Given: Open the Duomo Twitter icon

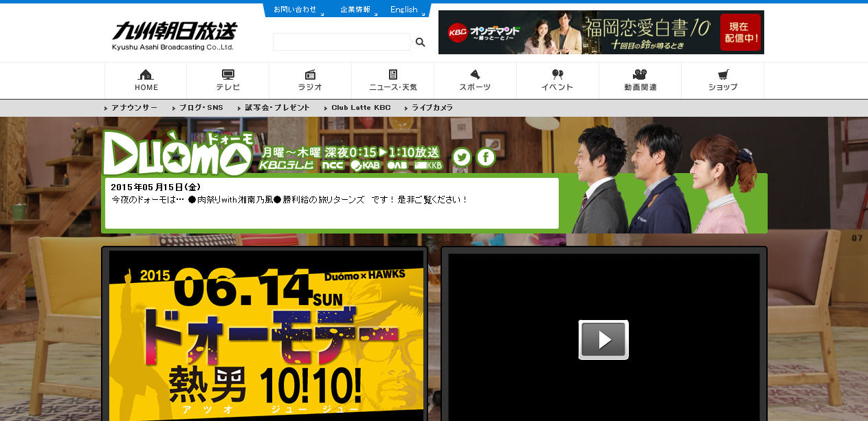Looking at the screenshot, I should click(x=462, y=157).
